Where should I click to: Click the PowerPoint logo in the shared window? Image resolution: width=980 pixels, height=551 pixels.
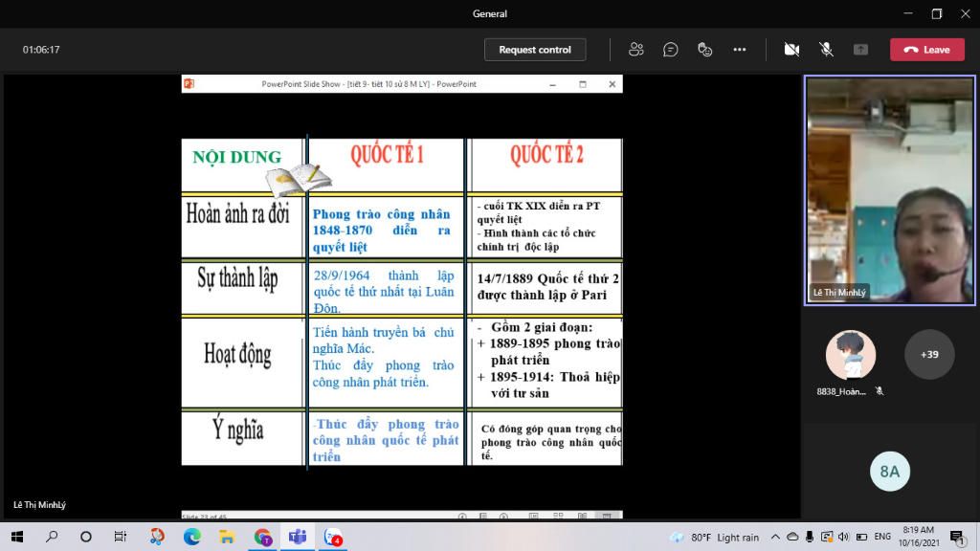pyautogui.click(x=189, y=84)
